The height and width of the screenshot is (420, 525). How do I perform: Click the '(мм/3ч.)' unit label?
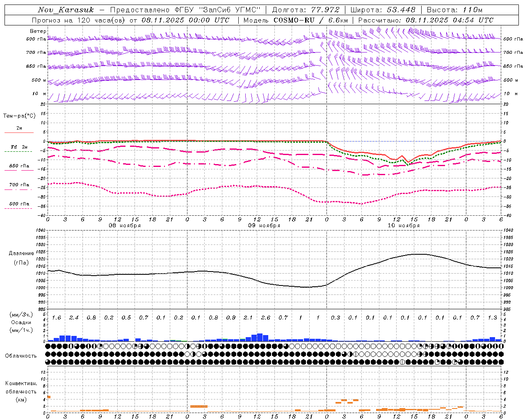click(x=21, y=315)
